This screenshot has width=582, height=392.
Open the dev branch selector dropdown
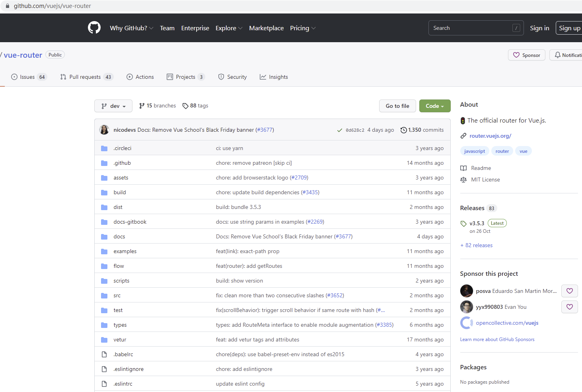113,106
